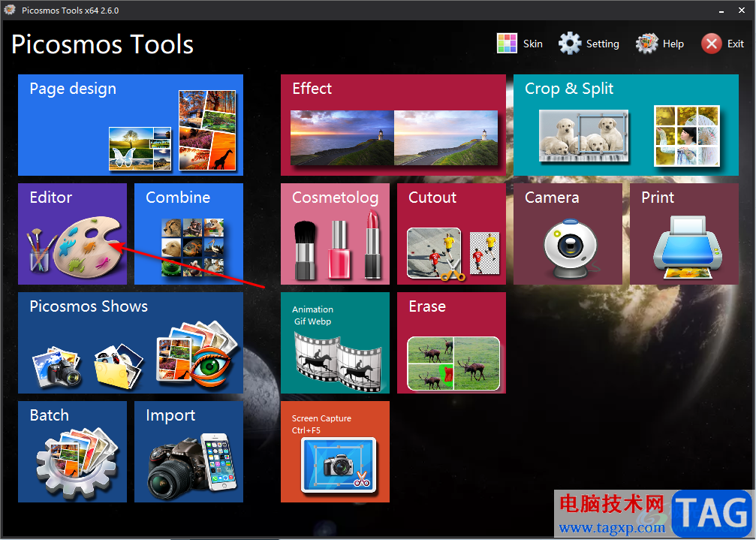Open the Combine photo grid tile

pos(188,234)
